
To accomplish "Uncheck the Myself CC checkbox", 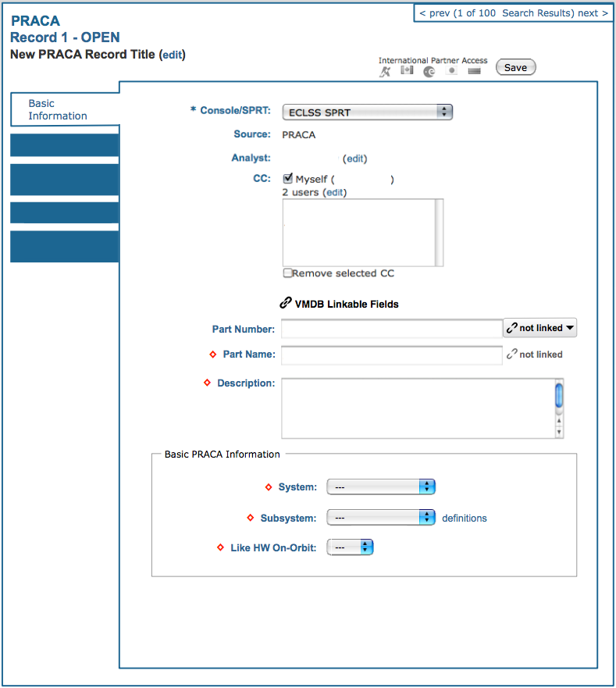I will 288,178.
